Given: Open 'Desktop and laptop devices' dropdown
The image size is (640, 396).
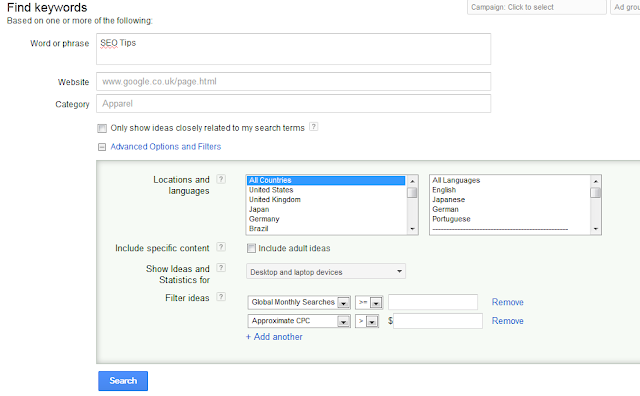Looking at the screenshot, I should click(x=326, y=271).
